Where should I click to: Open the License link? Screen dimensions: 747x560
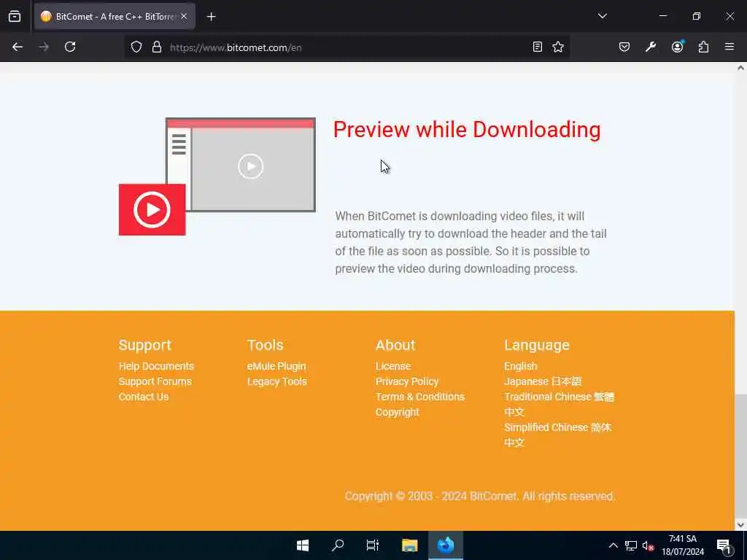[x=393, y=366]
